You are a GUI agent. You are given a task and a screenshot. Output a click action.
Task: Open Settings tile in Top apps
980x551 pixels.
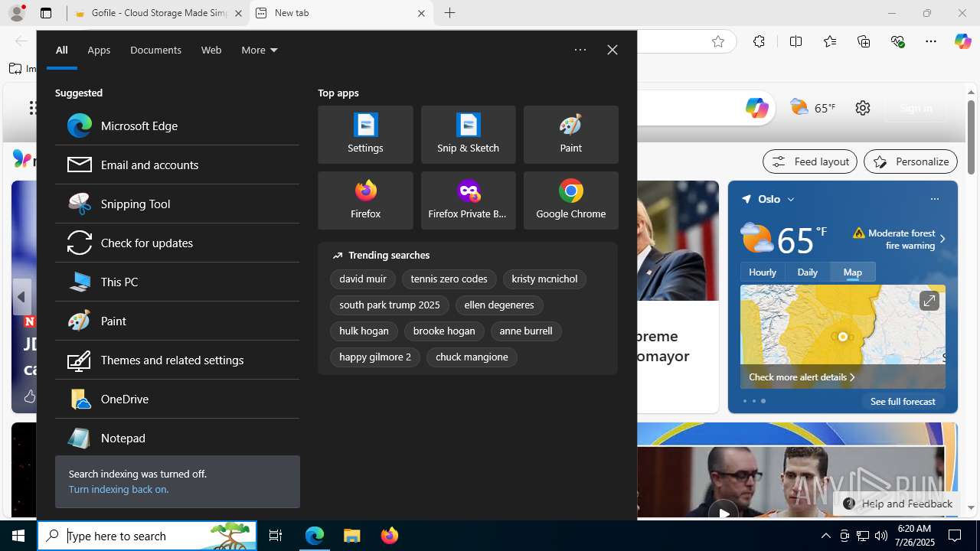365,135
